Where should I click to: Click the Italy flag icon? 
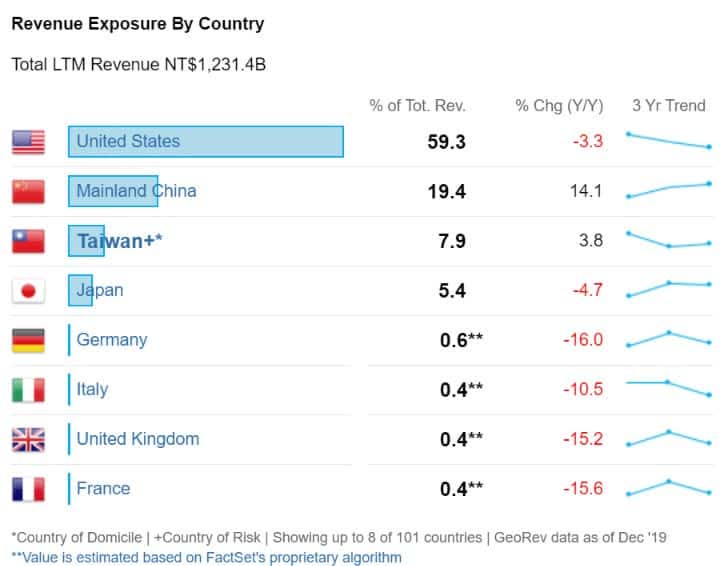click(x=28, y=390)
